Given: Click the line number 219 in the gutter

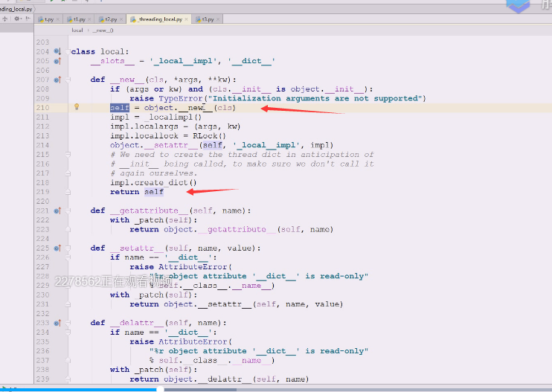Looking at the screenshot, I should tap(42, 192).
